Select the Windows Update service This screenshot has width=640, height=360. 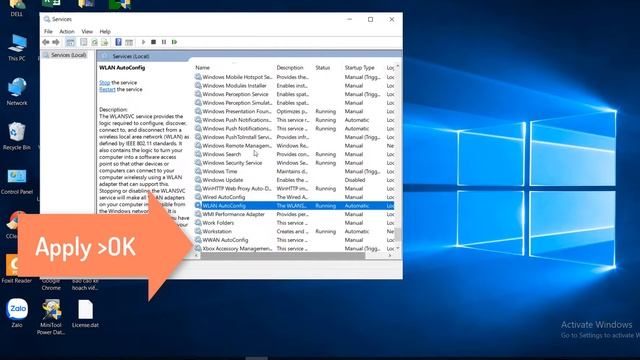click(x=294, y=180)
